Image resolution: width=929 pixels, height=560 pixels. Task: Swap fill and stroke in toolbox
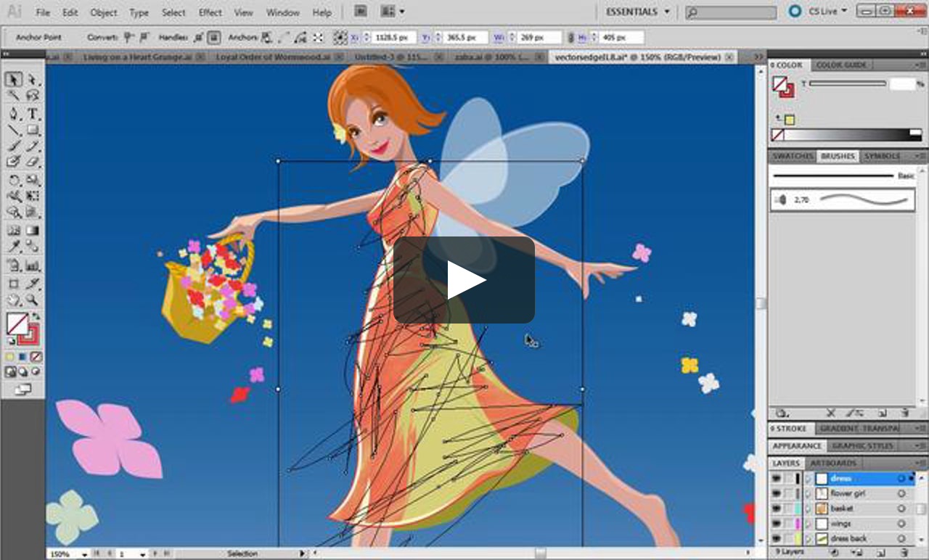(36, 317)
